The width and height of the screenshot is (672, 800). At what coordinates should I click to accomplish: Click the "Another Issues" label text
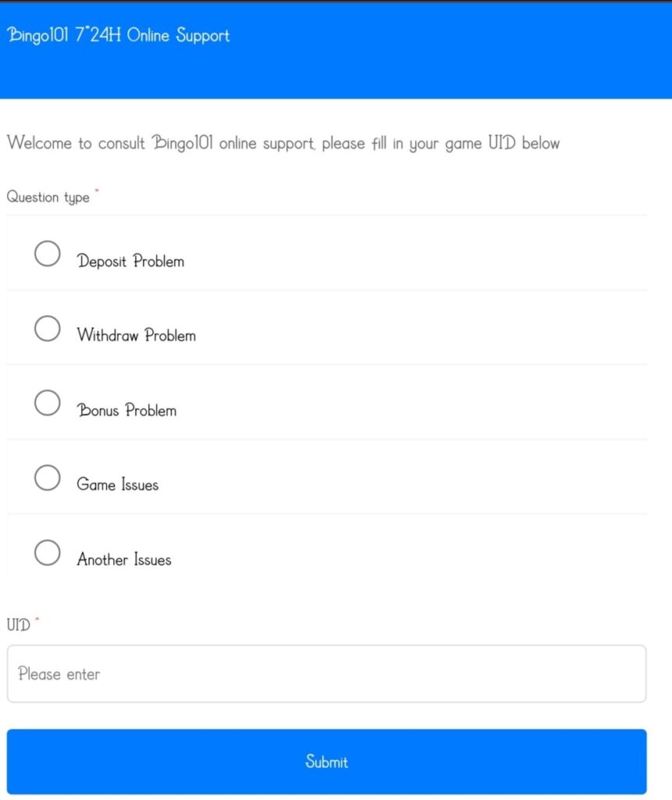point(123,559)
